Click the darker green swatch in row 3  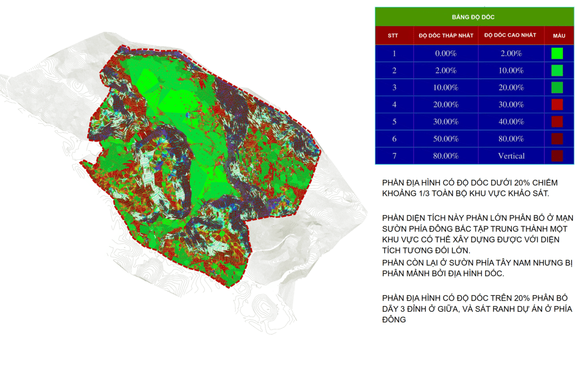pos(557,88)
